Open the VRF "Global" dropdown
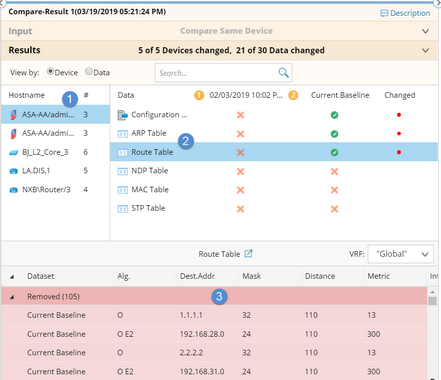This screenshot has width=441, height=380. (x=401, y=254)
